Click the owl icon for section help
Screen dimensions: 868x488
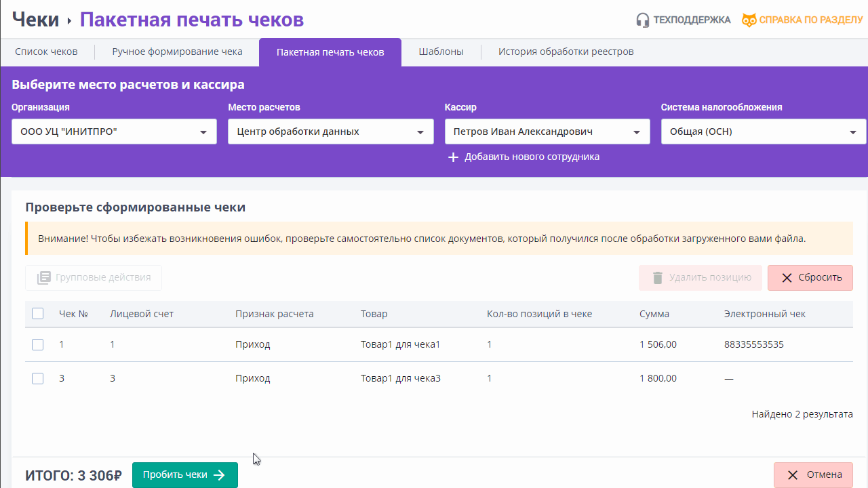click(749, 20)
